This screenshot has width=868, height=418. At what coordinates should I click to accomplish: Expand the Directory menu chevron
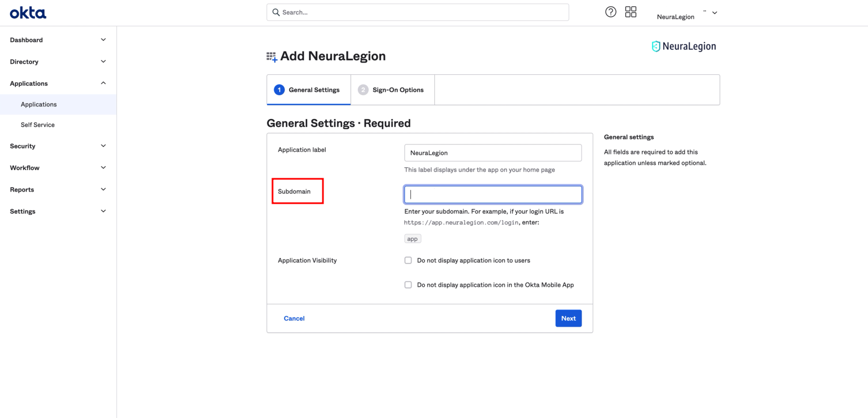[103, 61]
